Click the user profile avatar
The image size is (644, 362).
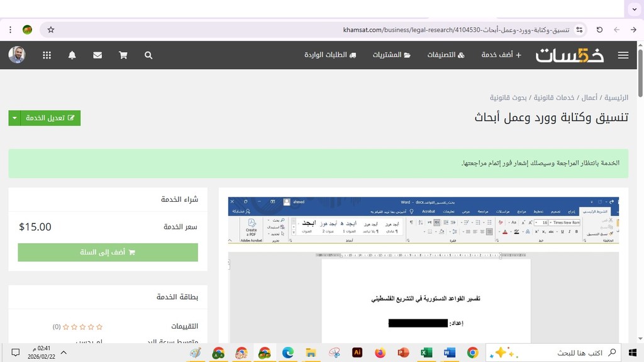(x=17, y=55)
